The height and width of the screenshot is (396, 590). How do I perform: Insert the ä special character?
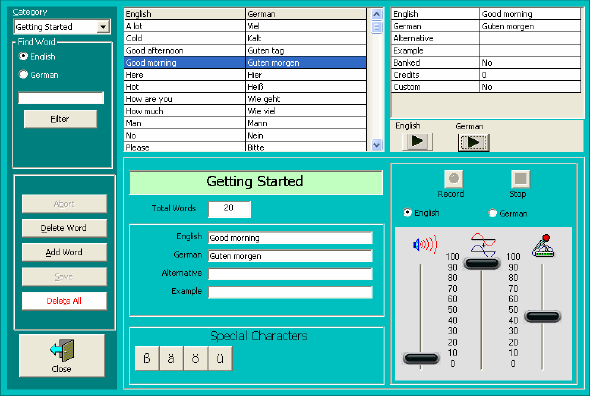(171, 358)
